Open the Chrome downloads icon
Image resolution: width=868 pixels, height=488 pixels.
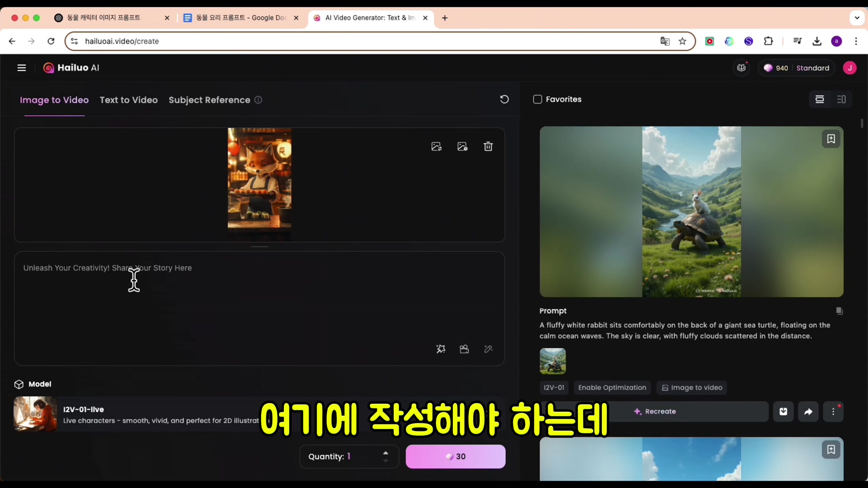tap(817, 41)
